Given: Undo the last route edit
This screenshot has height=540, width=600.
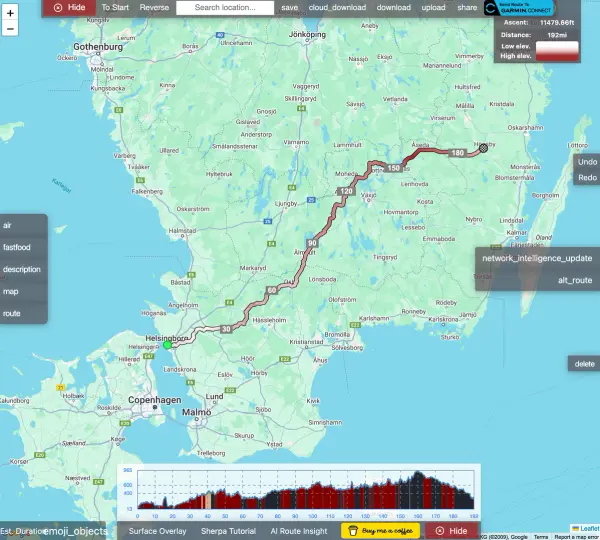Looking at the screenshot, I should pos(587,162).
